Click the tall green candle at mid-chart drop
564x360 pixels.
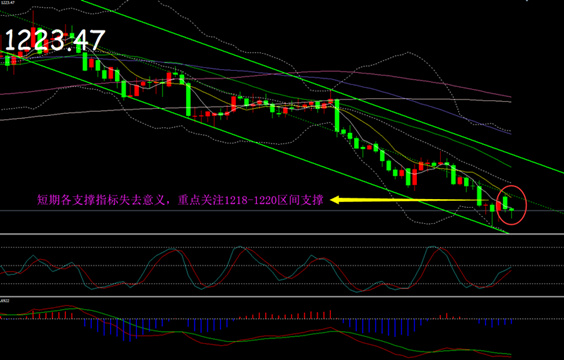point(337,116)
